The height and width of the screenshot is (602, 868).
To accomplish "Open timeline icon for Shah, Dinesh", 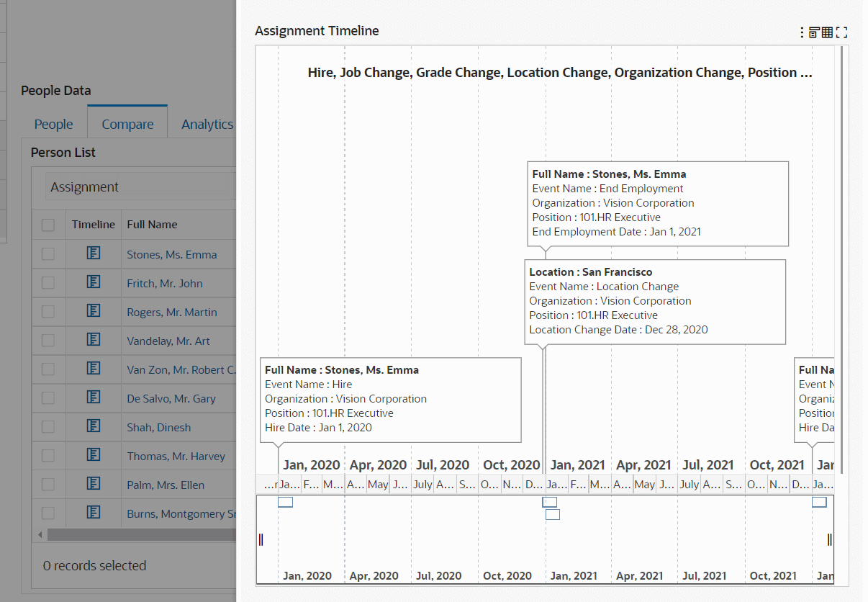I will [94, 426].
